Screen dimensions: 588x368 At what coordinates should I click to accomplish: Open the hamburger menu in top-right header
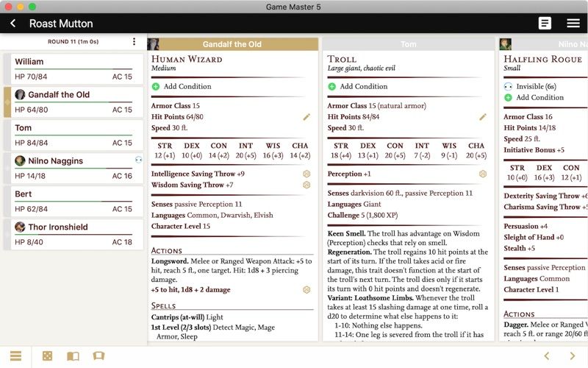click(x=573, y=24)
